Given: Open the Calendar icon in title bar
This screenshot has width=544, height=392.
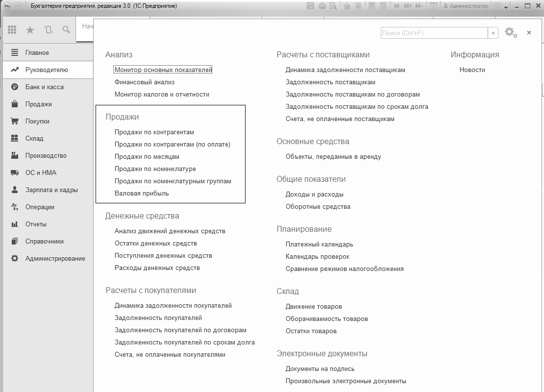Looking at the screenshot, I should coord(383,6).
